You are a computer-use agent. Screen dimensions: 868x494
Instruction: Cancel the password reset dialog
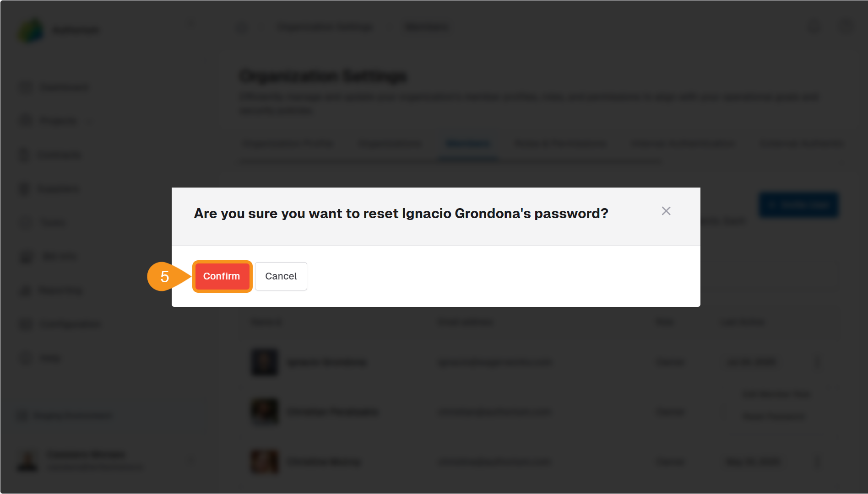[x=281, y=276]
